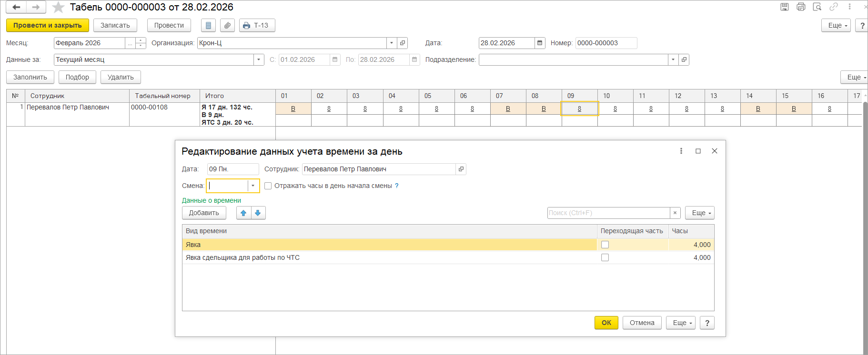The height and width of the screenshot is (355, 868).
Task: Click the printer icon in title bar
Action: click(x=801, y=7)
